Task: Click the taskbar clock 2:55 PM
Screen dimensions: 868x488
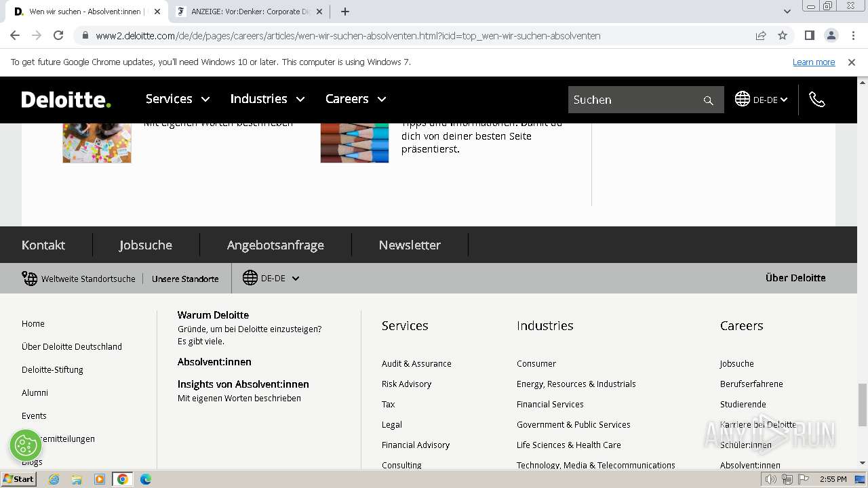Action: 833,479
